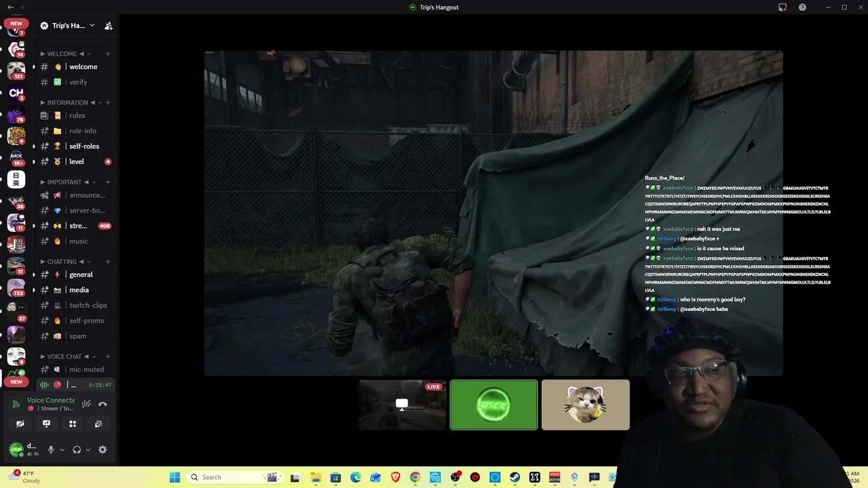Open the inbox icon in title bar
Viewport: 868px width, 488px height.
click(x=783, y=7)
